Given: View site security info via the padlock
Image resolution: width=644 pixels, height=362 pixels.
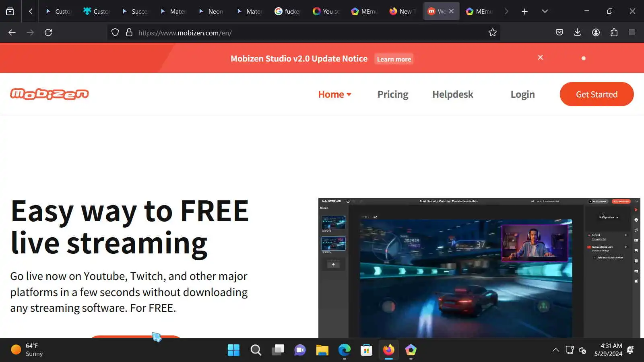Looking at the screenshot, I should 129,33.
